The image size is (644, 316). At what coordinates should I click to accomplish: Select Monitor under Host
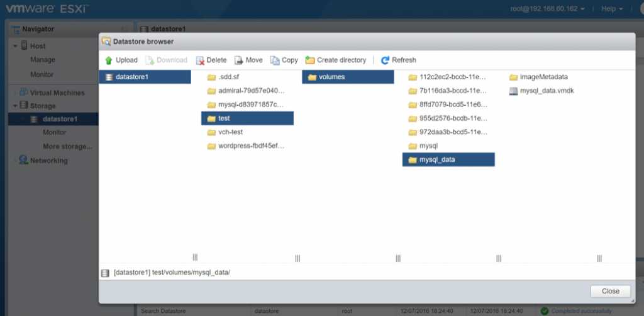(42, 74)
